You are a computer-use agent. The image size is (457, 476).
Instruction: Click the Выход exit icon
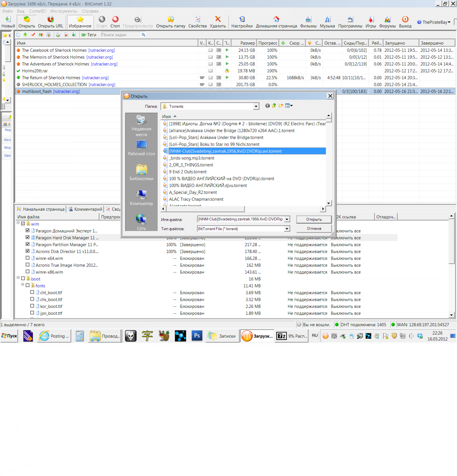click(x=405, y=19)
